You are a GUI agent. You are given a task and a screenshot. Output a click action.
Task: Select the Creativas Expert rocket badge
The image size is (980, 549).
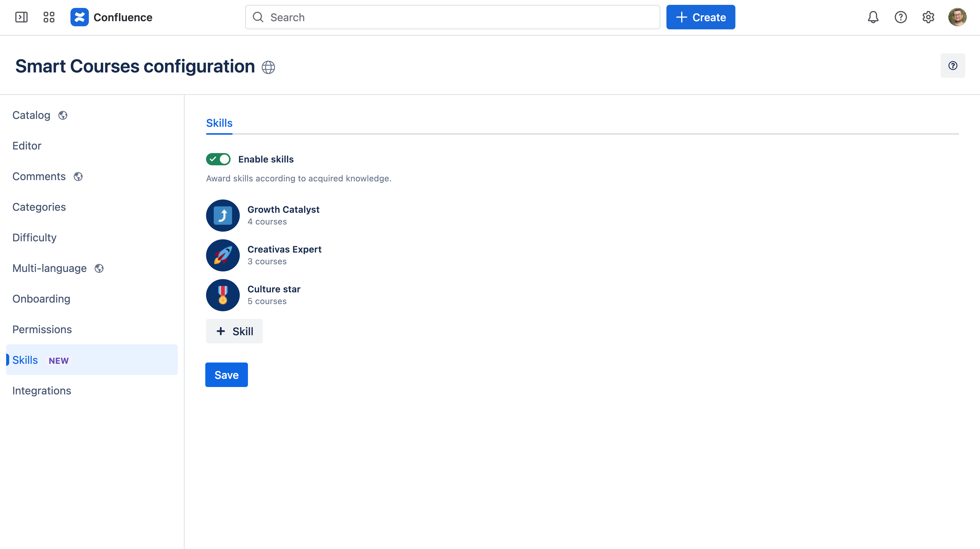pos(223,255)
